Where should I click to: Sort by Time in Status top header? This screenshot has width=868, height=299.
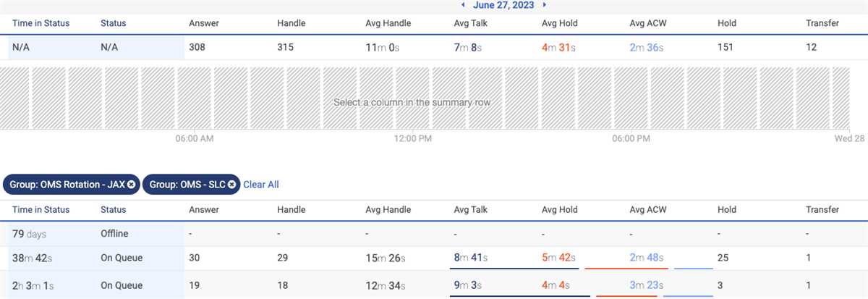tap(41, 23)
